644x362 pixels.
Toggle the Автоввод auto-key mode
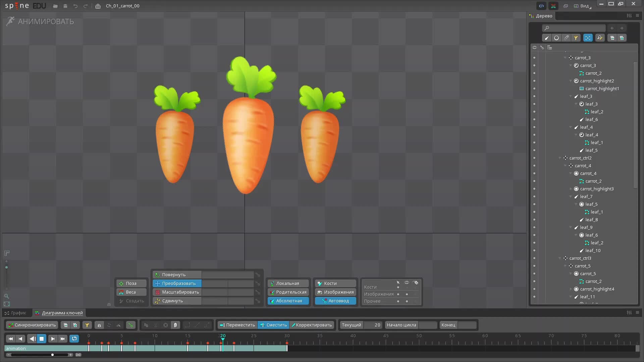point(335,301)
